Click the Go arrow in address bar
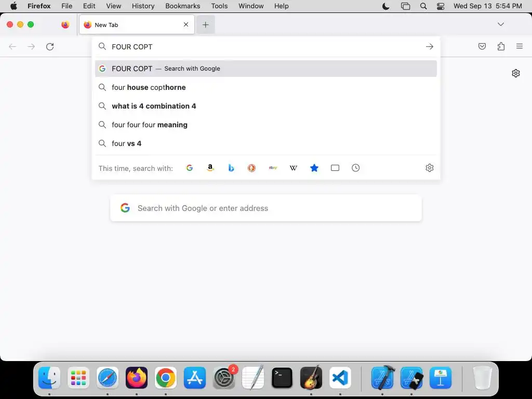 tap(430, 46)
